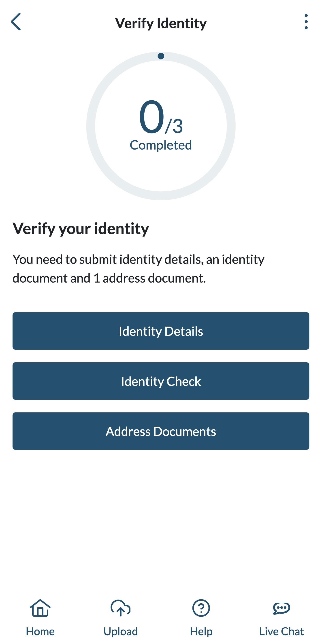
Task: Click the Completed label in circle
Action: tap(161, 145)
